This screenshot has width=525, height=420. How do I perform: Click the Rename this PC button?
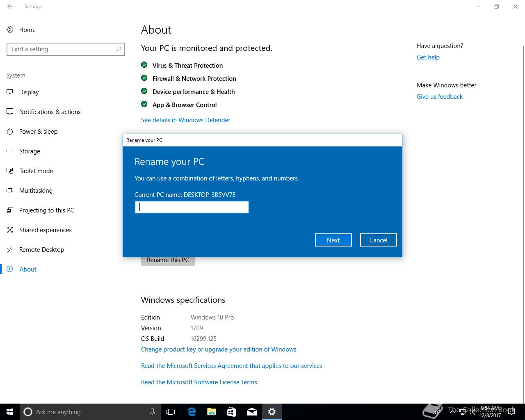click(168, 261)
